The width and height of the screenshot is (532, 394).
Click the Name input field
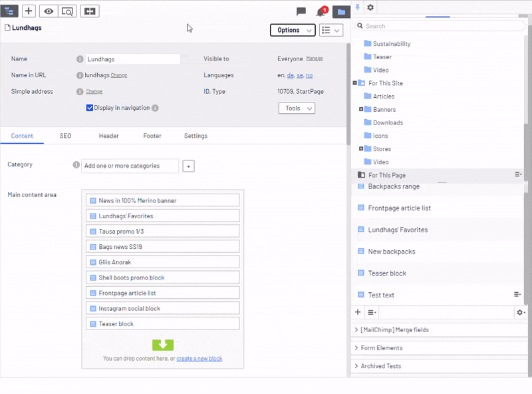click(132, 59)
